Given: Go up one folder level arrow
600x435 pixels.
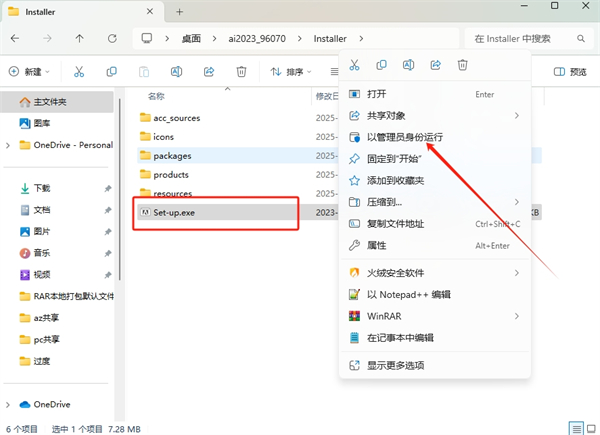Looking at the screenshot, I should click(x=79, y=38).
